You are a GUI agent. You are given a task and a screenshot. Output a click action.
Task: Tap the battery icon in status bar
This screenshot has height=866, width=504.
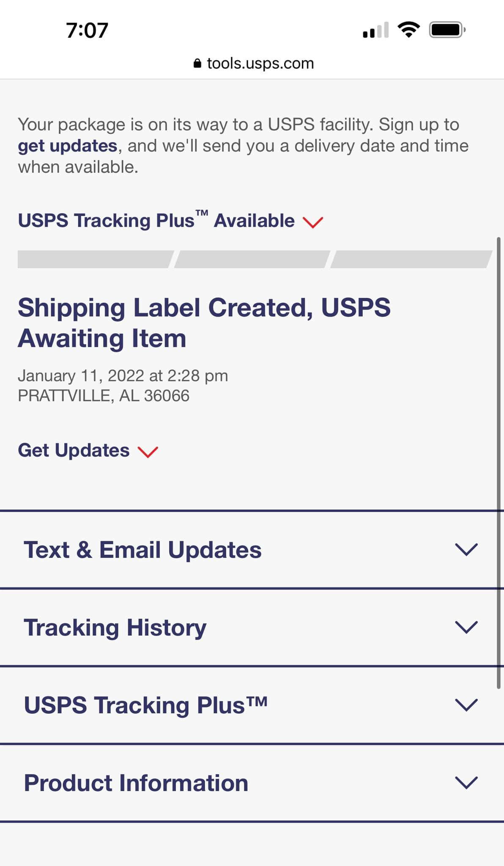tap(447, 30)
